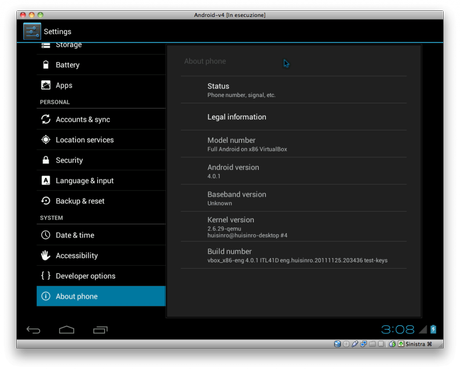The height and width of the screenshot is (371, 460).
Task: Click the Settings title text in header
Action: [57, 31]
